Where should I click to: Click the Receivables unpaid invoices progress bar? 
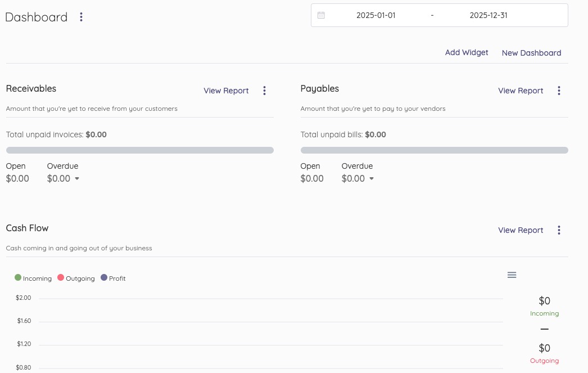coord(139,150)
